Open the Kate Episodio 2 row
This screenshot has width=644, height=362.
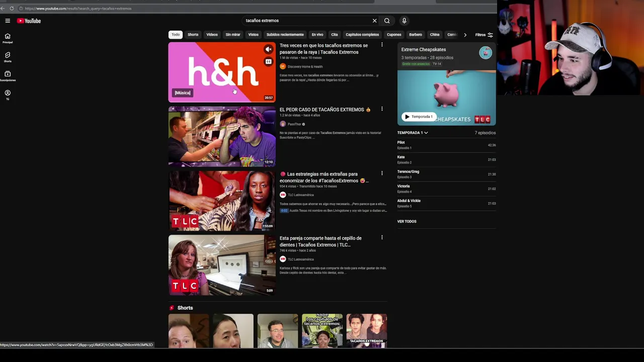pyautogui.click(x=447, y=160)
